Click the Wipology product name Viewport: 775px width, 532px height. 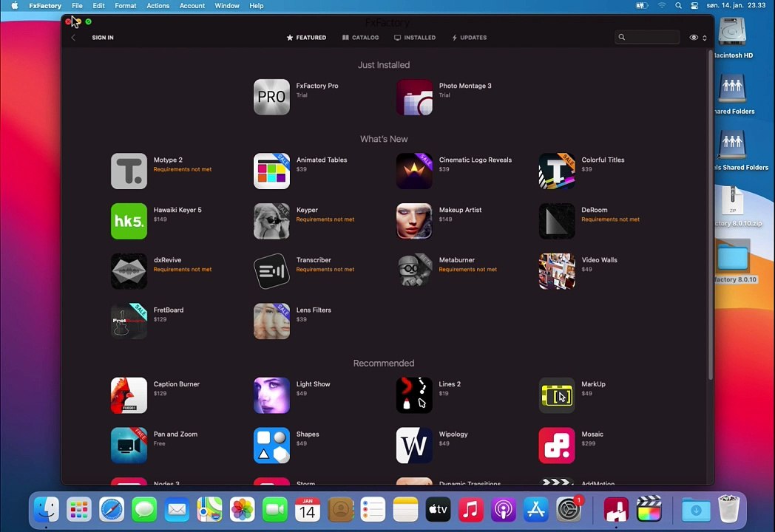tap(453, 434)
